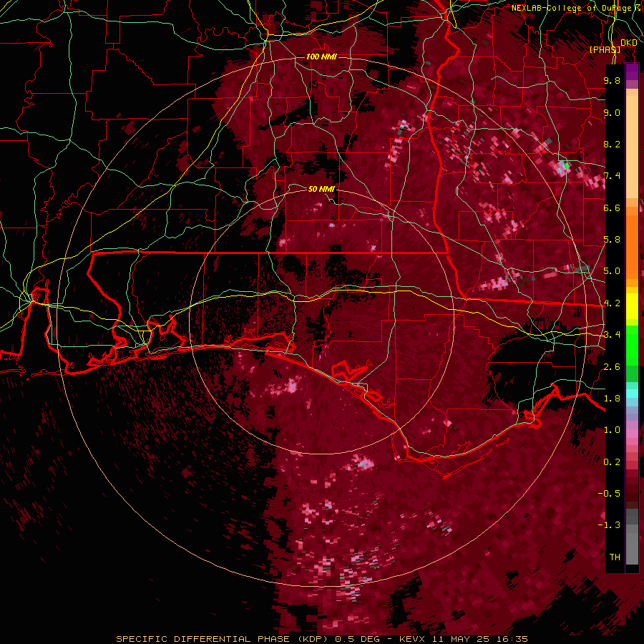Click the 100 NMI range ring label
This screenshot has width=644, height=644.
pyautogui.click(x=321, y=57)
